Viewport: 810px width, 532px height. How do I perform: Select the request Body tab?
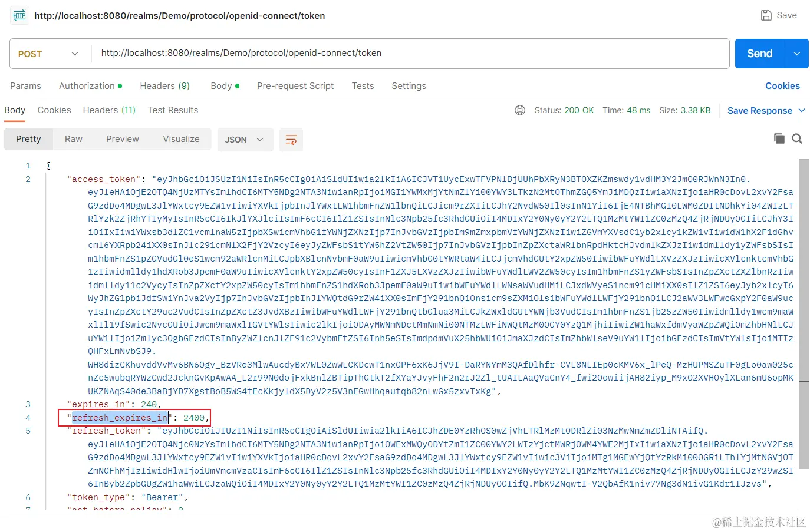(225, 86)
